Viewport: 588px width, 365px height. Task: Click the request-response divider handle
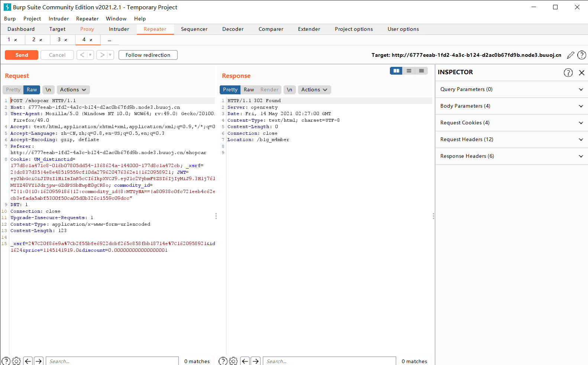[216, 216]
